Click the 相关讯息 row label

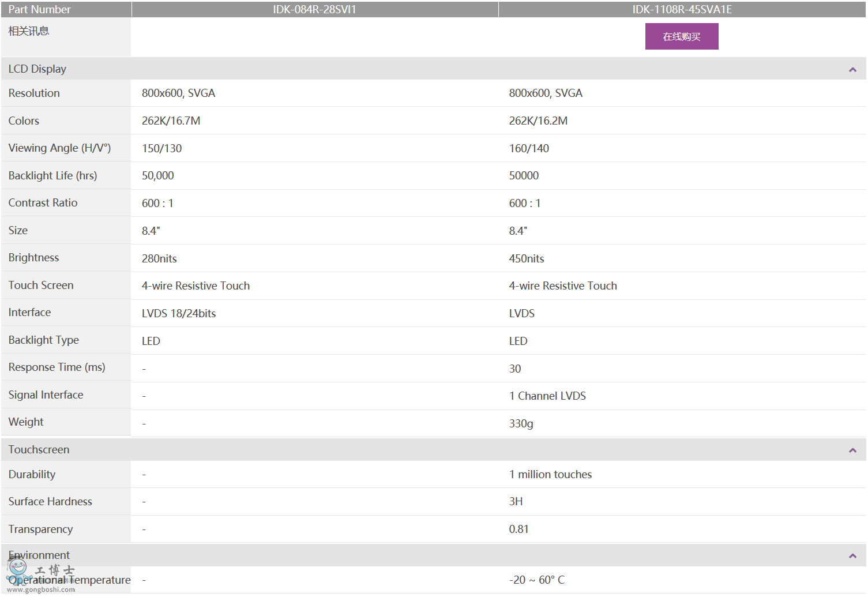click(29, 31)
